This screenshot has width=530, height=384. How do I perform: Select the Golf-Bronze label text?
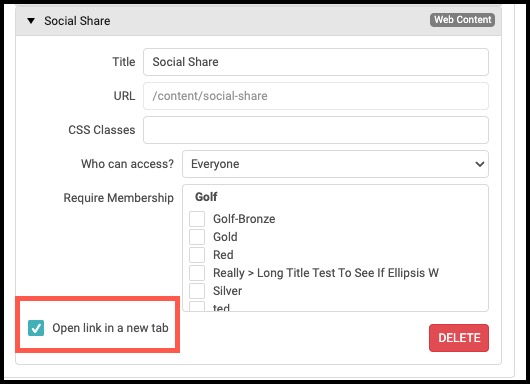pos(244,219)
